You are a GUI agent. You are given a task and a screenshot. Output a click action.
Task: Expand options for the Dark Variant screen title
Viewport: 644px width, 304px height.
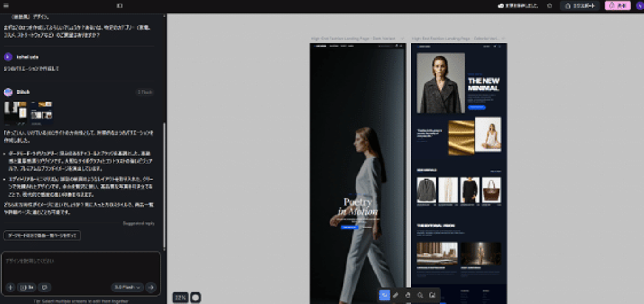coord(402,39)
